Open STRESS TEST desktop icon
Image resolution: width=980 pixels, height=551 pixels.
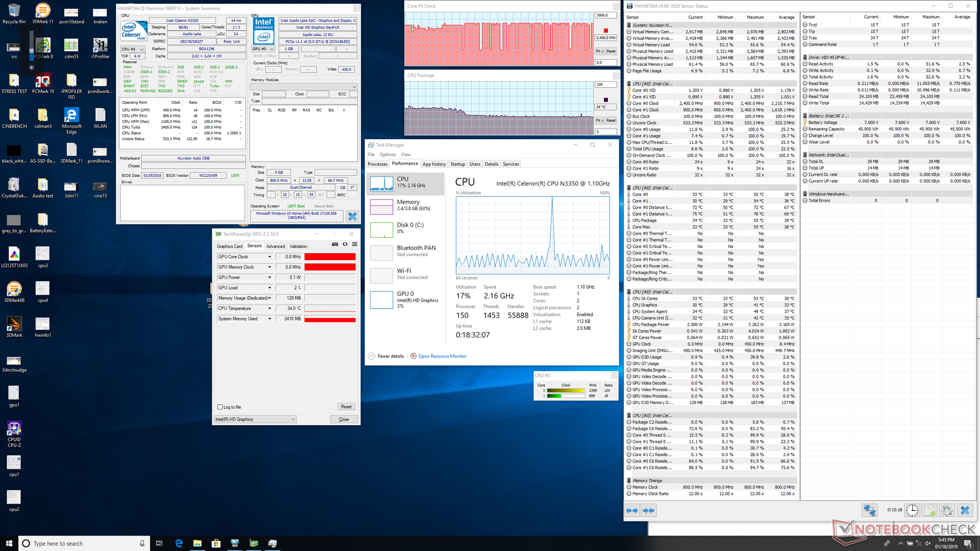point(14,84)
